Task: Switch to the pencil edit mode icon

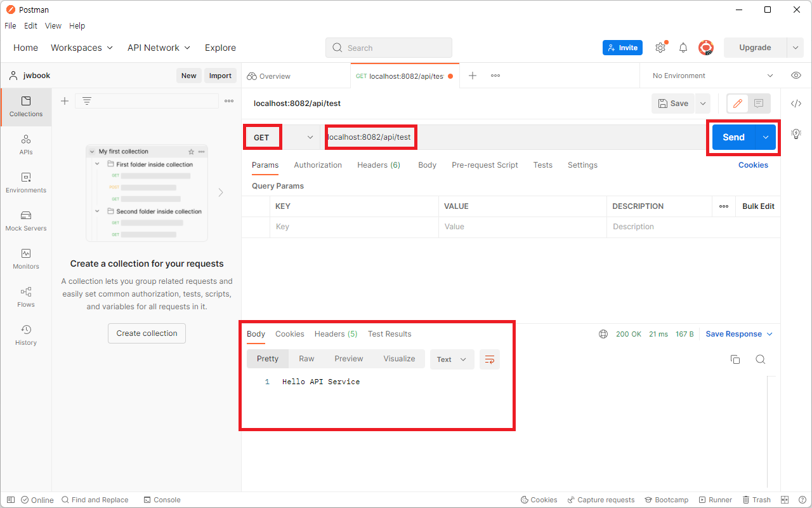Action: (x=737, y=104)
